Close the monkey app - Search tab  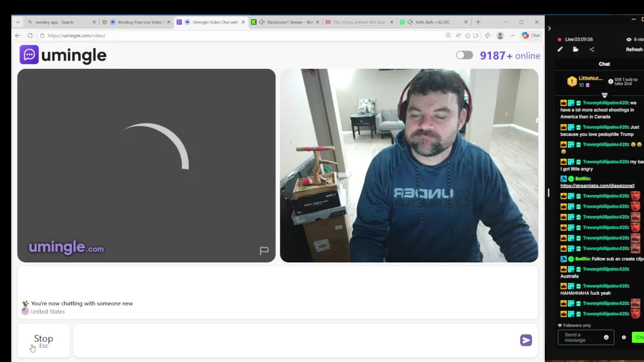tap(94, 22)
